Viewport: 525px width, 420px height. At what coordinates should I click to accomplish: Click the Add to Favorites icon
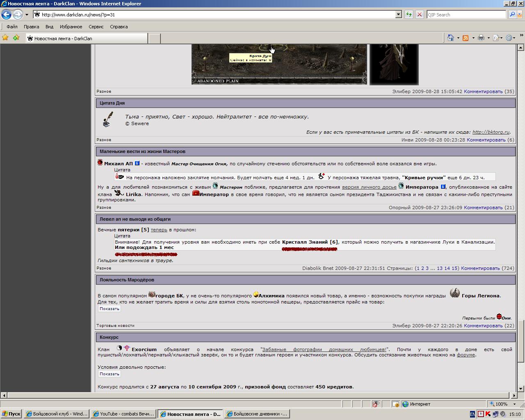(16, 38)
